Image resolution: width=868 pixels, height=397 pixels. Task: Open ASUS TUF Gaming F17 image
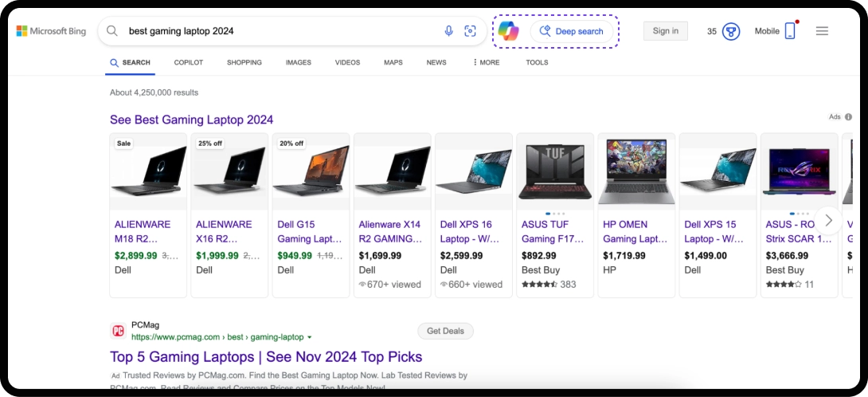555,171
